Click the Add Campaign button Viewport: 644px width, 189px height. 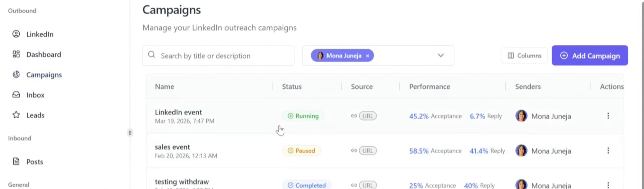[590, 56]
